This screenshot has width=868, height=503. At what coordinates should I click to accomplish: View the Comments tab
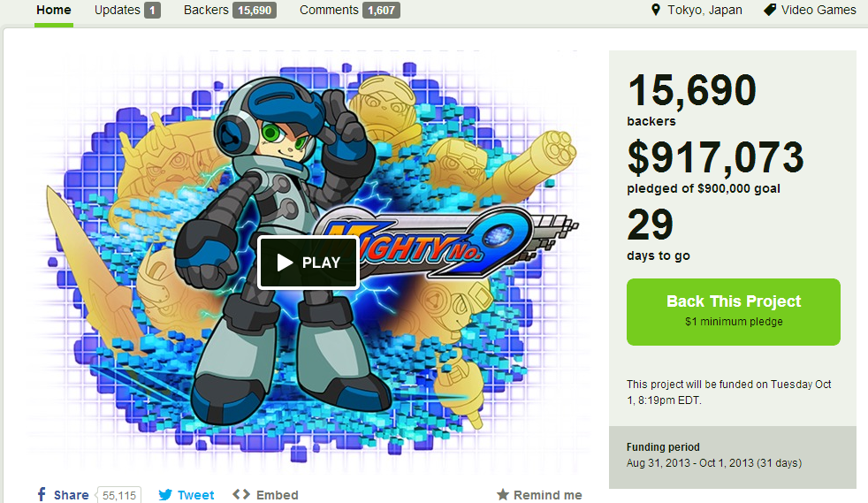(349, 10)
